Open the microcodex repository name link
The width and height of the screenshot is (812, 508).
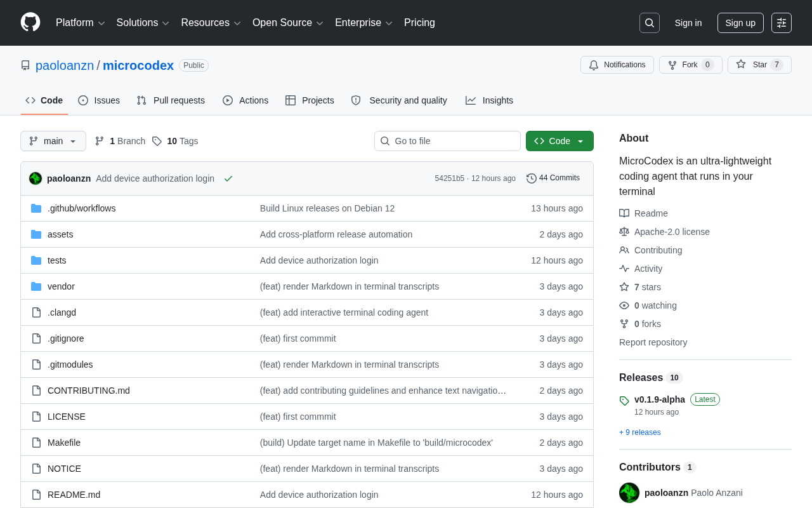138,65
